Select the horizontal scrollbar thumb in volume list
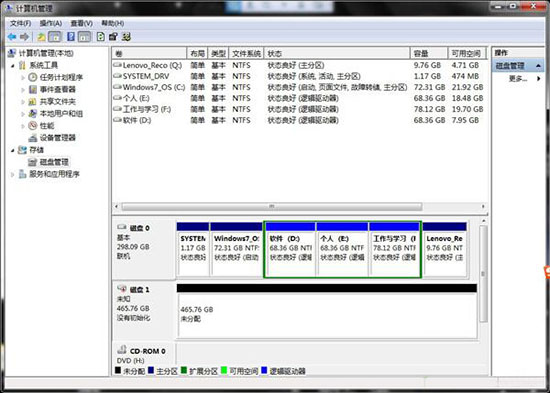 [x=272, y=206]
